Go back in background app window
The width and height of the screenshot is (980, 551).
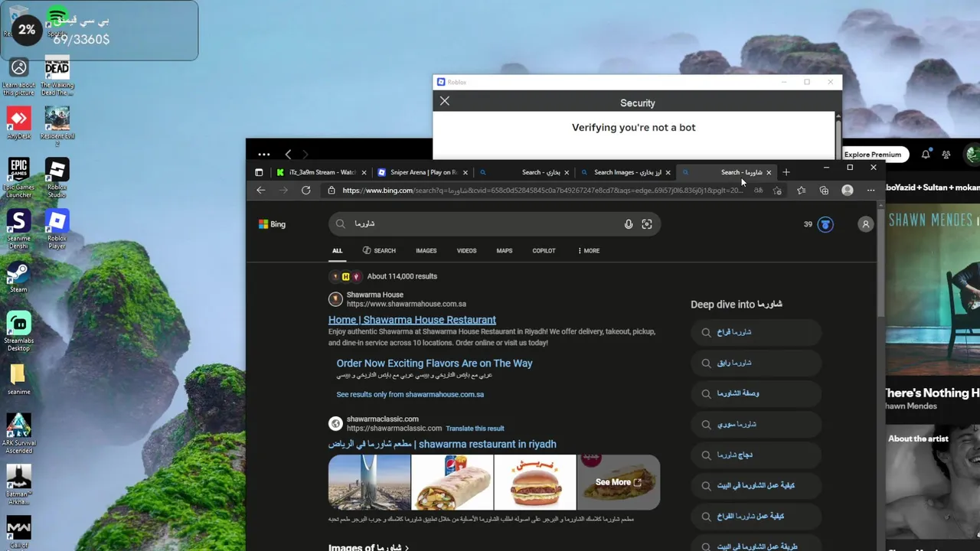pos(288,155)
